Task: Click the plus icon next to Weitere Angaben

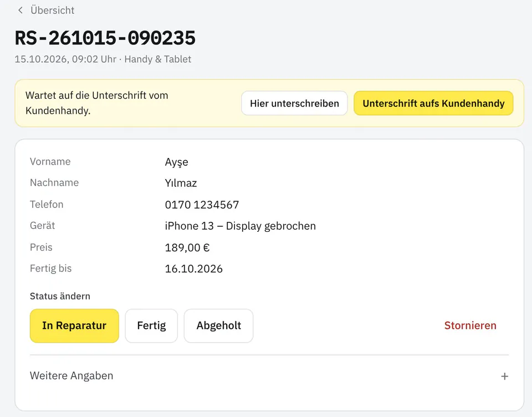Action: (504, 377)
